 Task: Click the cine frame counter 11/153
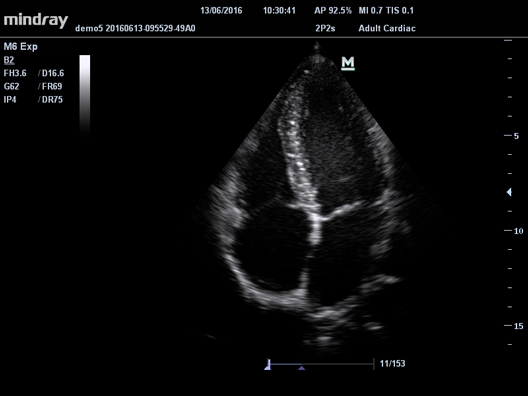[x=392, y=364]
